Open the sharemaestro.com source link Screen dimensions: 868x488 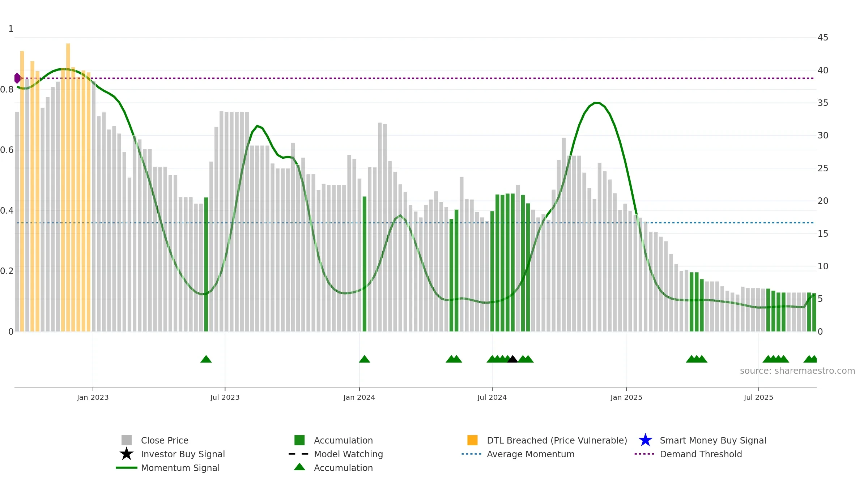point(797,371)
